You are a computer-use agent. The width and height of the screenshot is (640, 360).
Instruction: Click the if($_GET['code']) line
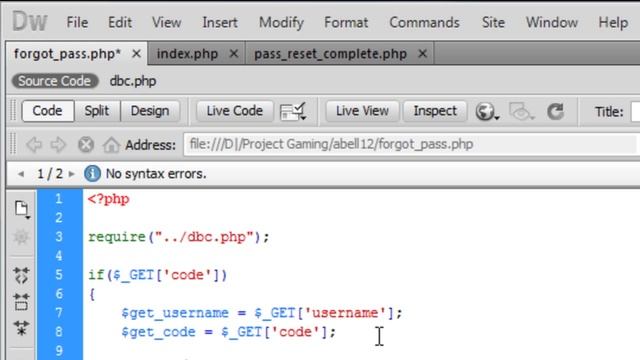tap(158, 275)
